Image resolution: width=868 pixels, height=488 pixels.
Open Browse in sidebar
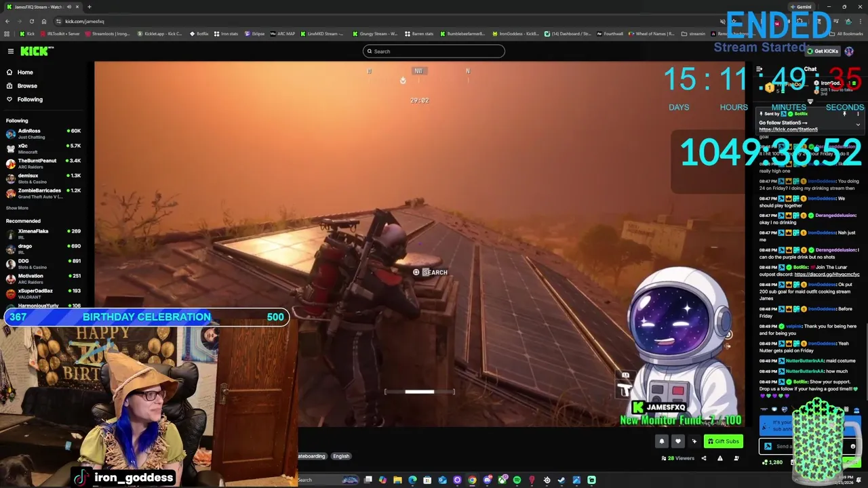27,86
